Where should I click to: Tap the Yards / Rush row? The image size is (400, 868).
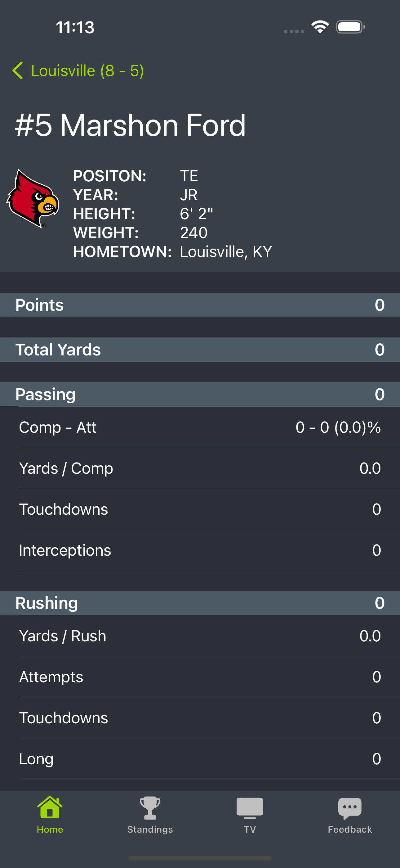(x=200, y=635)
